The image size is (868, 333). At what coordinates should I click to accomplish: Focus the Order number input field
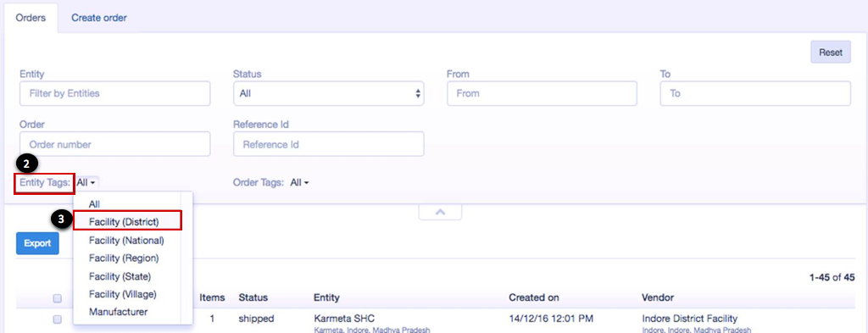click(115, 144)
